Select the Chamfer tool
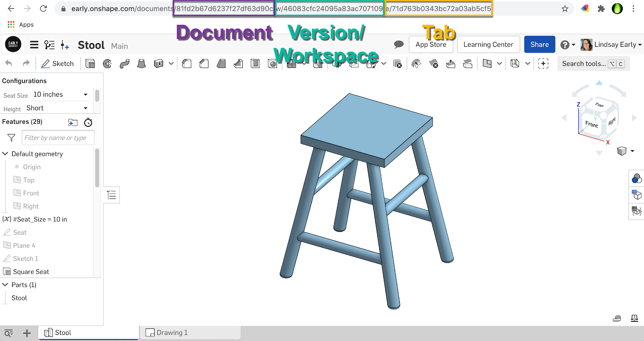This screenshot has height=341, width=644. coord(204,64)
